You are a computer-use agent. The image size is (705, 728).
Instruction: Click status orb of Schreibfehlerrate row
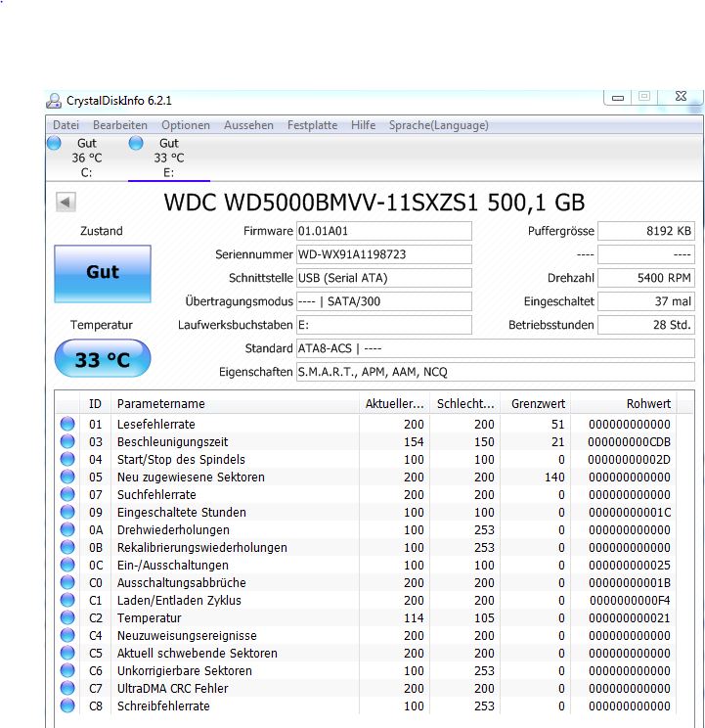67,705
